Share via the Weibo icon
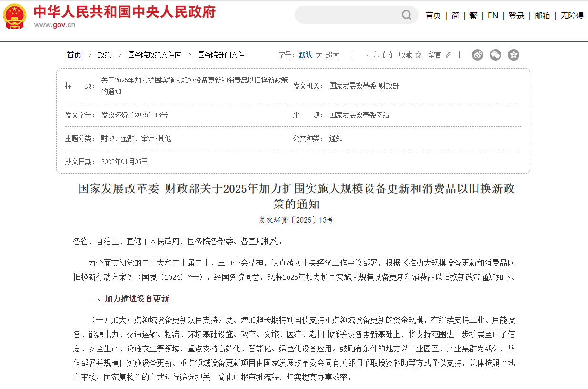This screenshot has height=389, width=588. coord(478,55)
